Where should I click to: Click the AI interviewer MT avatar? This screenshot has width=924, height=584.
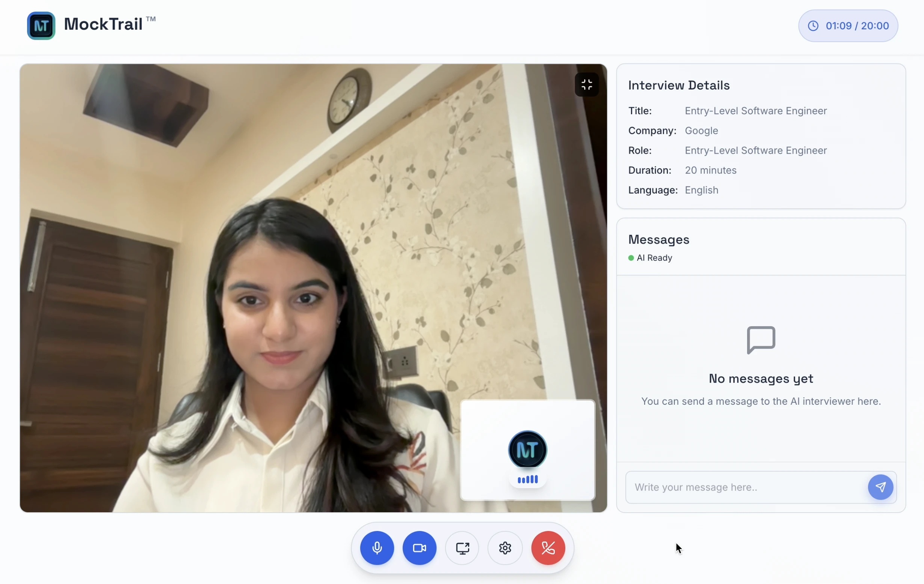pyautogui.click(x=528, y=449)
